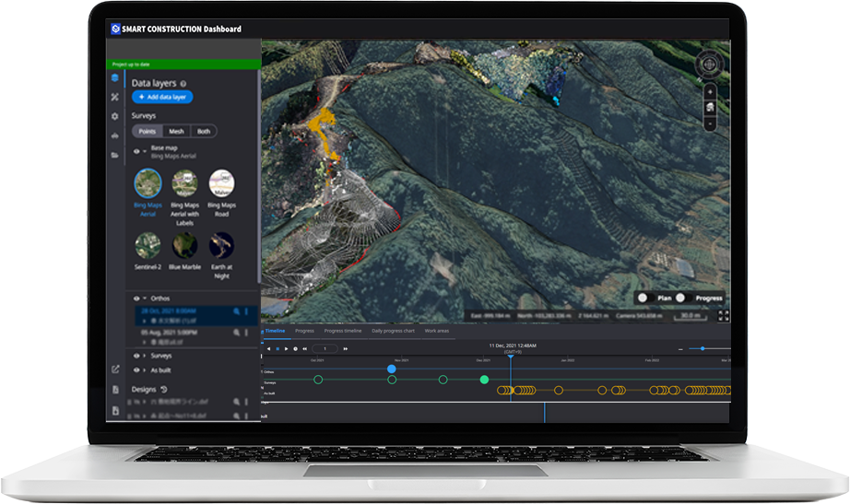This screenshot has width=850, height=504.
Task: Pause the timeline playback
Action: coord(277,349)
